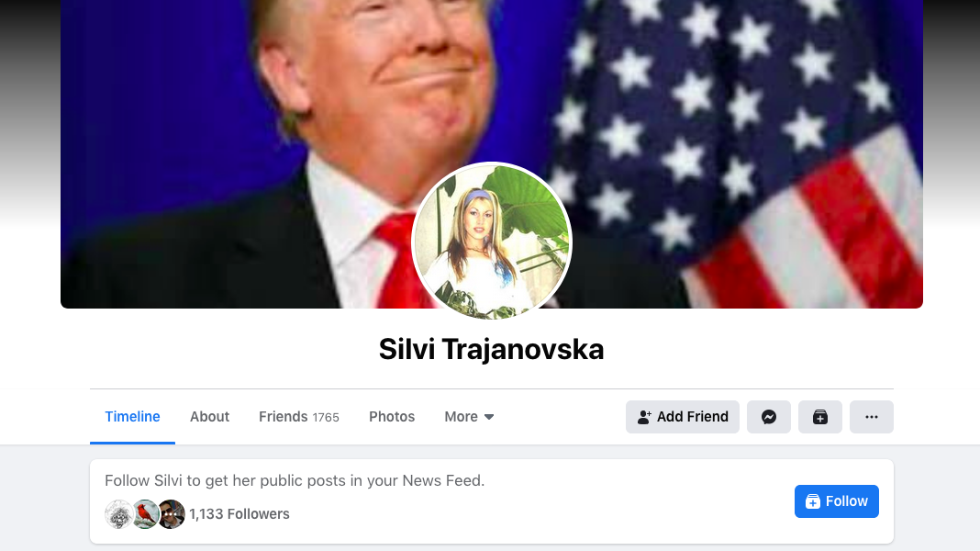Screen dimensions: 980x551
Task: Click the More dropdown arrow
Action: (489, 417)
